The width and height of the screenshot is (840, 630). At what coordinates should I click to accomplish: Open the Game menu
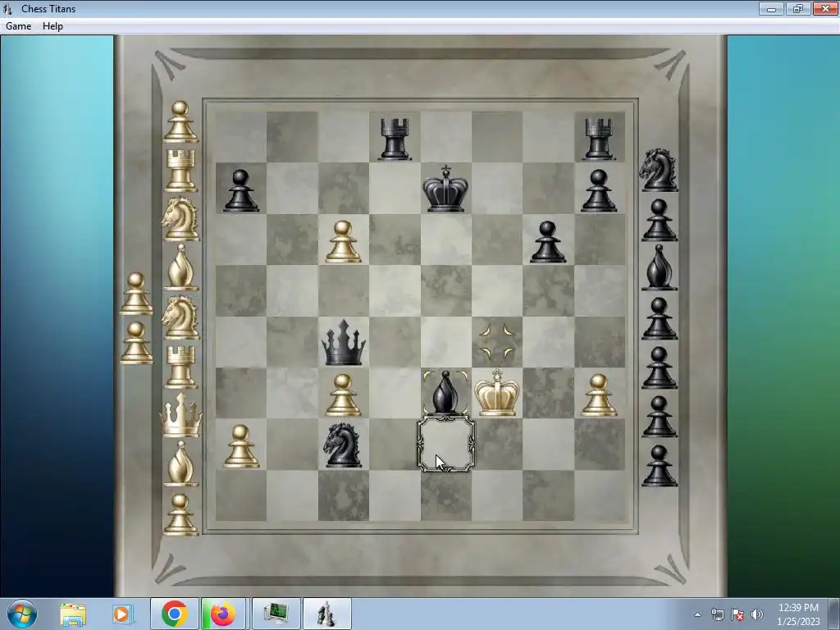[x=19, y=26]
